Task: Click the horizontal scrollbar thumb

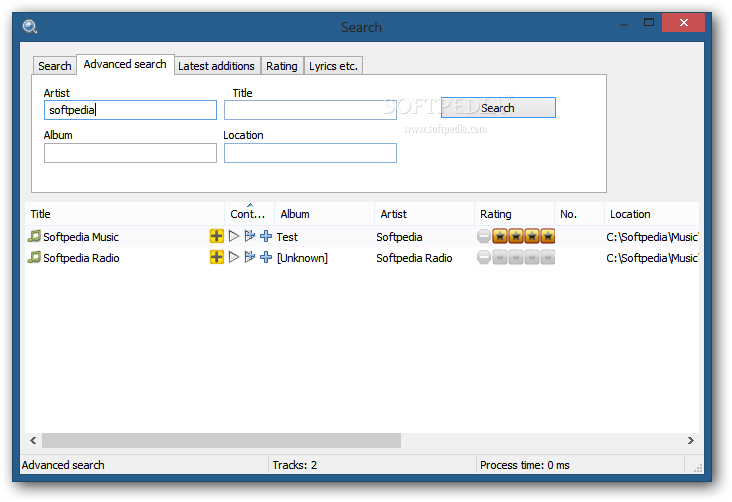Action: click(221, 440)
